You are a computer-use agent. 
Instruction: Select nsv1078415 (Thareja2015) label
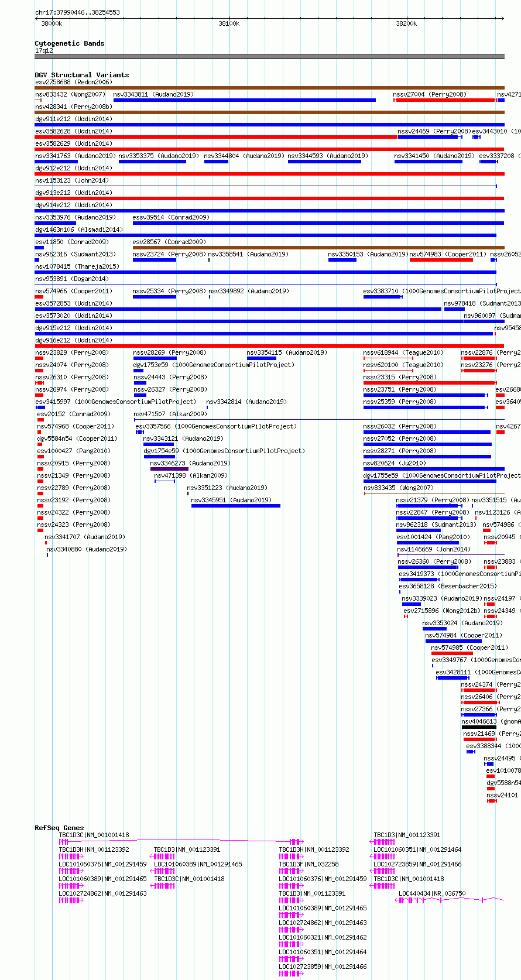(x=77, y=266)
